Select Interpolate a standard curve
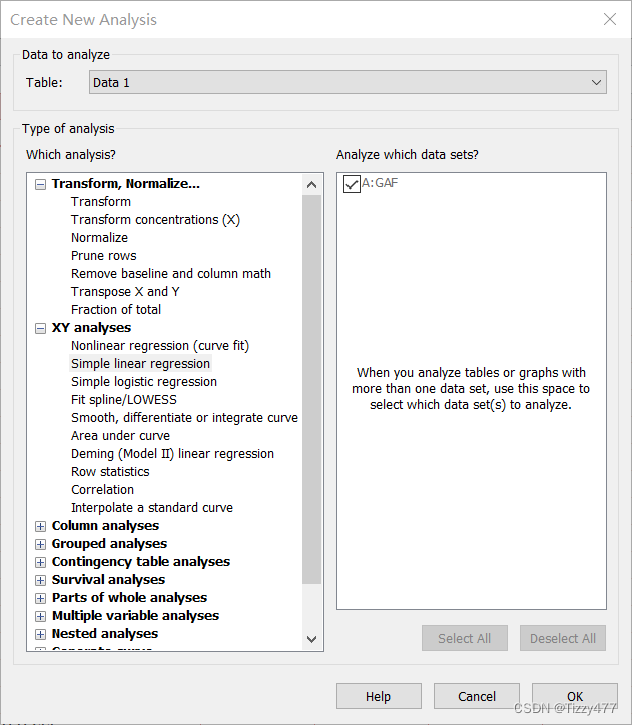This screenshot has height=725, width=632. (x=152, y=508)
